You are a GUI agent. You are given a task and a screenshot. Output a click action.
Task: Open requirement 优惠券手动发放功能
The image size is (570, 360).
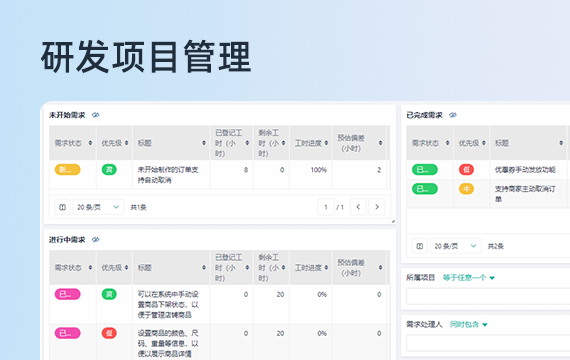point(525,170)
